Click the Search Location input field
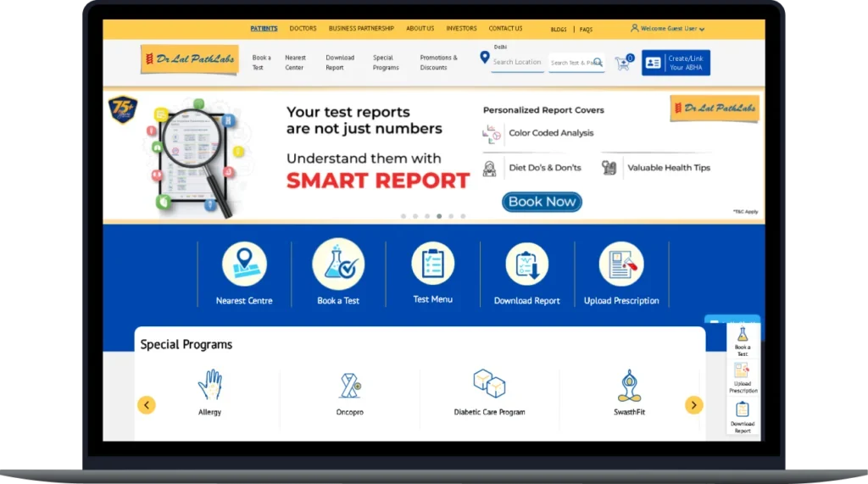Screen dimensions: 868x484 pos(517,62)
